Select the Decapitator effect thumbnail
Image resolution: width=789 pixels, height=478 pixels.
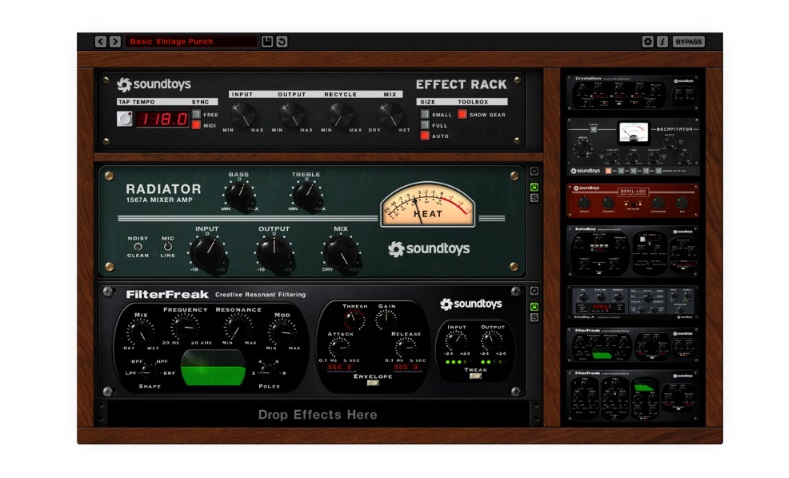point(633,146)
